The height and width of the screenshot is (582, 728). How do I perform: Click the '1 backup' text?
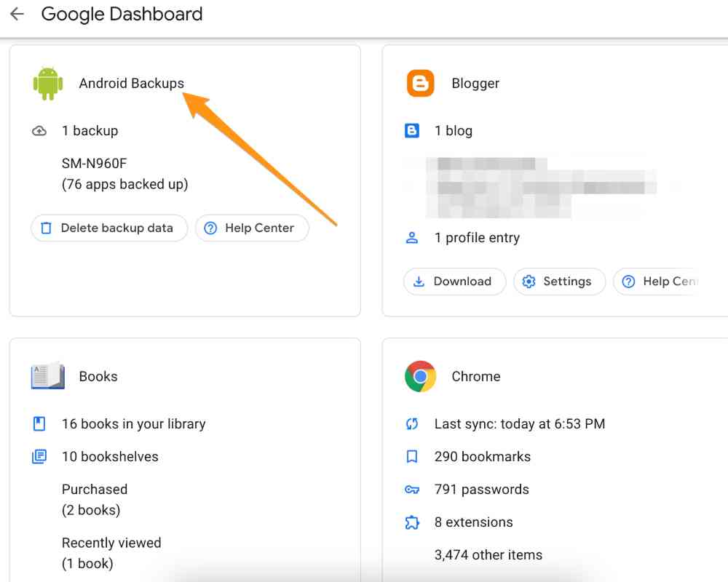(x=90, y=131)
